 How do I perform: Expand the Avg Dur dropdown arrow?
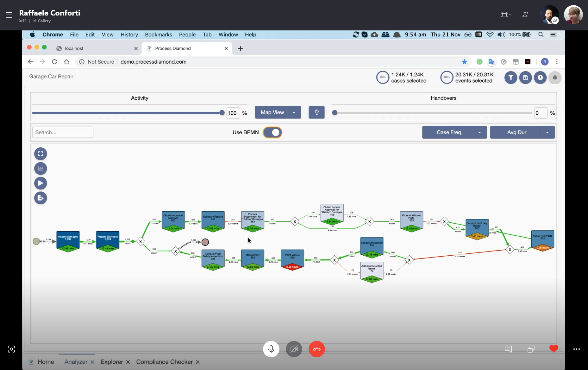(547, 132)
